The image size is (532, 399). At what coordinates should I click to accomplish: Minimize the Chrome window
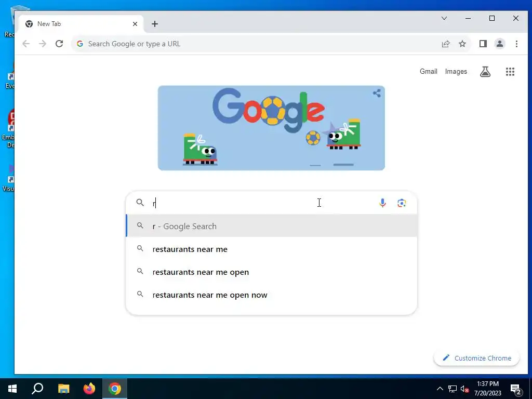(468, 18)
